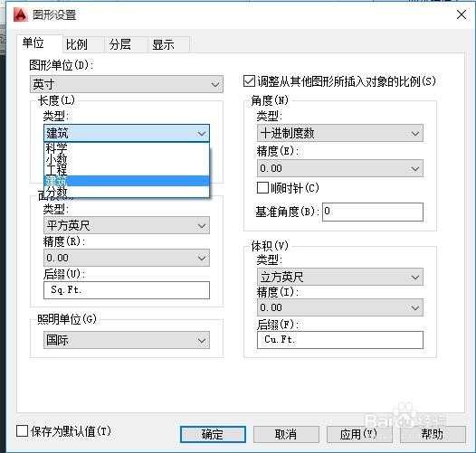
Task: Choose 分数 from the length type list
Action: point(127,192)
